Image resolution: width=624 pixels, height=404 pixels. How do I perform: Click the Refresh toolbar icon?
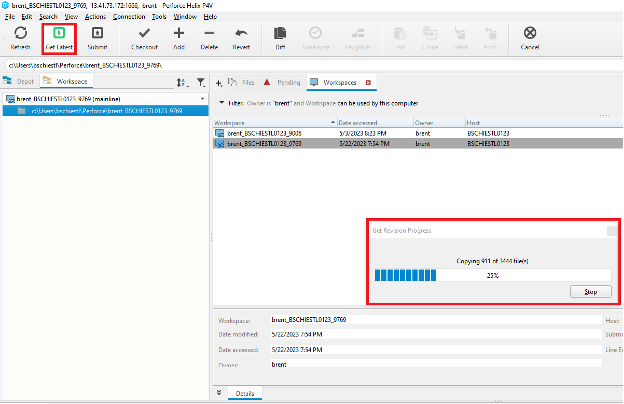[20, 33]
